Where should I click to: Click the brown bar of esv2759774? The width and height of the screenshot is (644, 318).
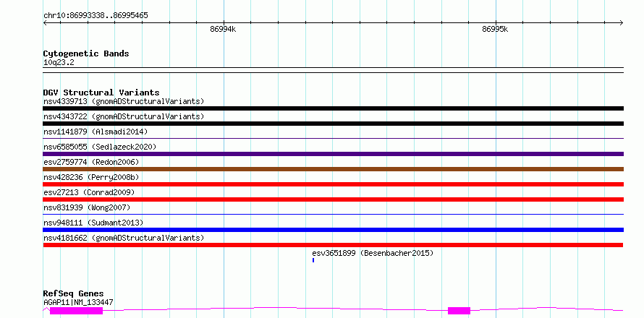click(333, 169)
